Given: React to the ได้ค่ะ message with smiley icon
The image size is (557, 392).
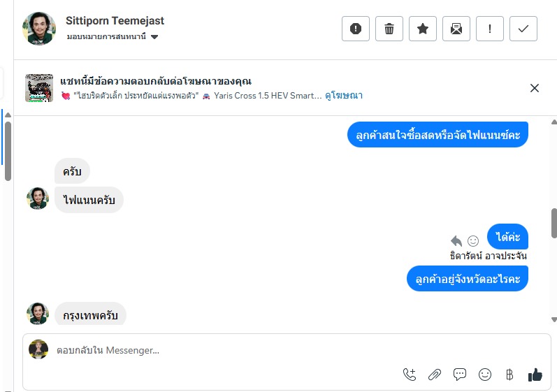Looking at the screenshot, I should tap(473, 240).
